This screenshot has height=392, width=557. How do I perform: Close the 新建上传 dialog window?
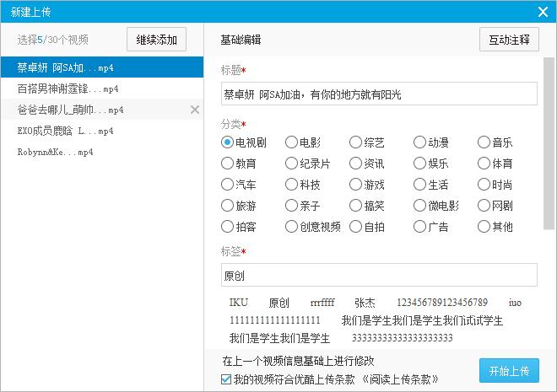[x=543, y=11]
